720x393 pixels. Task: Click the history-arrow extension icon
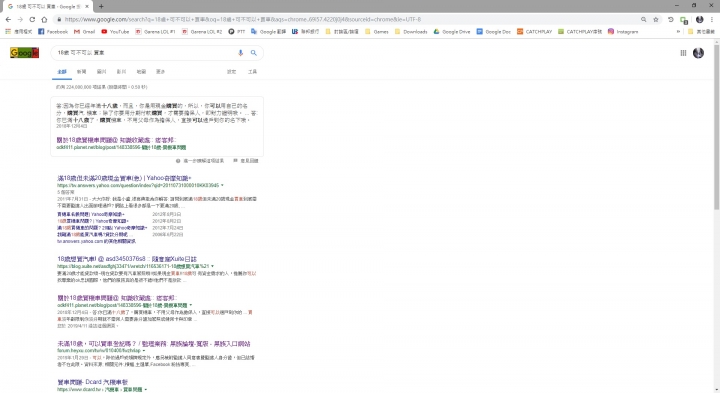[670, 19]
